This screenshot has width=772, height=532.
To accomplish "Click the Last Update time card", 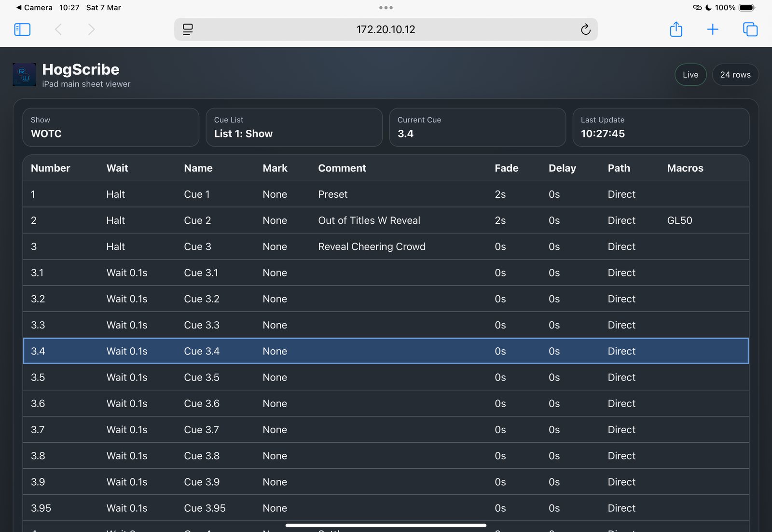I will click(661, 127).
